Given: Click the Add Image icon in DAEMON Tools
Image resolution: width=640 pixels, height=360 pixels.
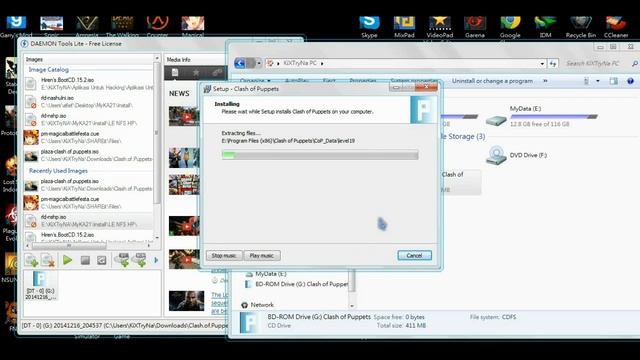Looking at the screenshot, I should 31,260.
